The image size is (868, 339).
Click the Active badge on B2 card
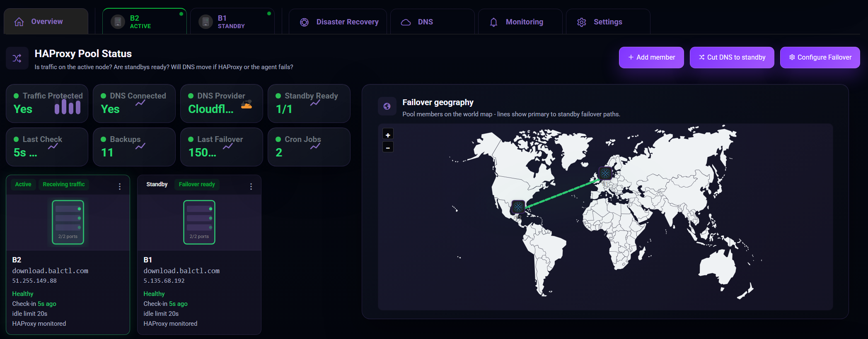[23, 184]
